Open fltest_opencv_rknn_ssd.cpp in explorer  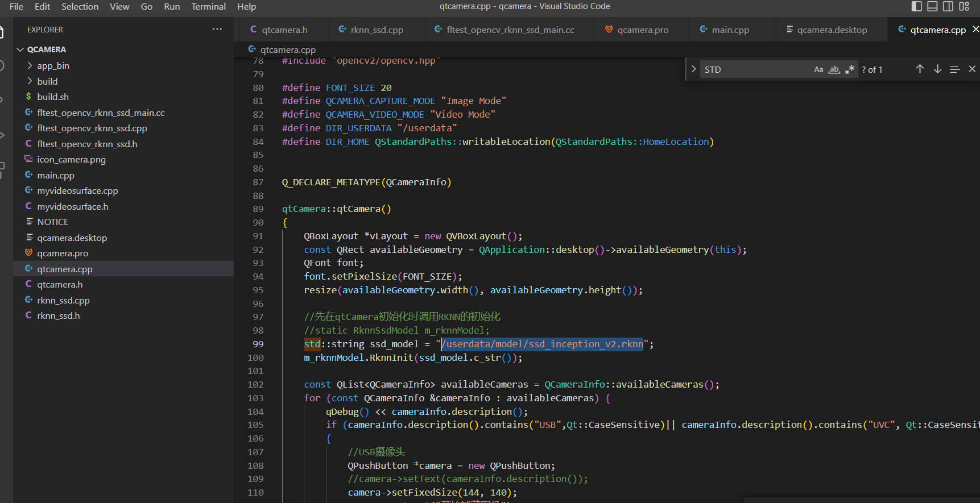123,128
